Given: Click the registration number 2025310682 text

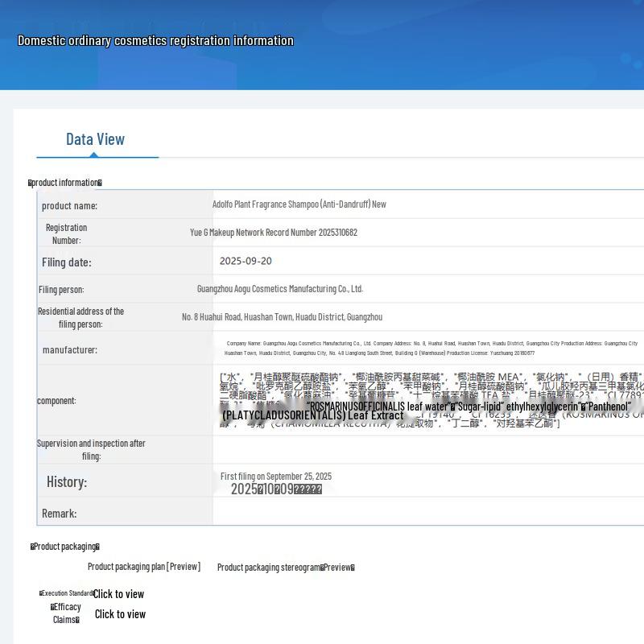Looking at the screenshot, I should point(274,233).
